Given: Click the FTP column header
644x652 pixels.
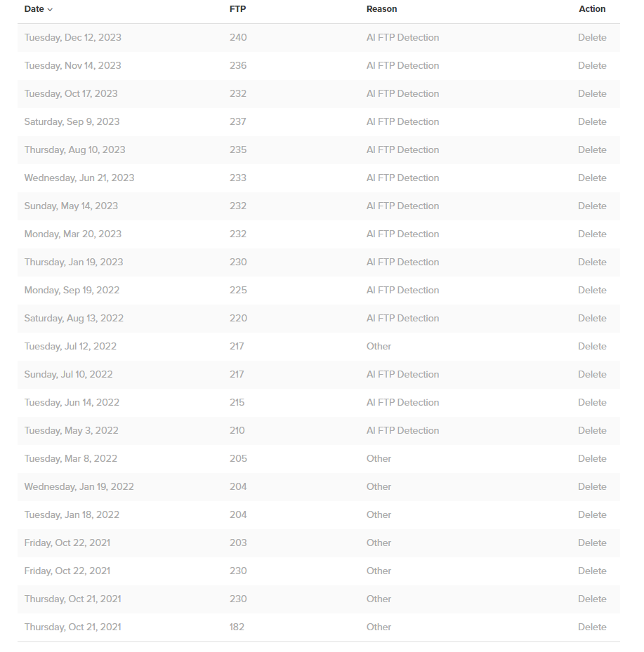Looking at the screenshot, I should coord(237,9).
